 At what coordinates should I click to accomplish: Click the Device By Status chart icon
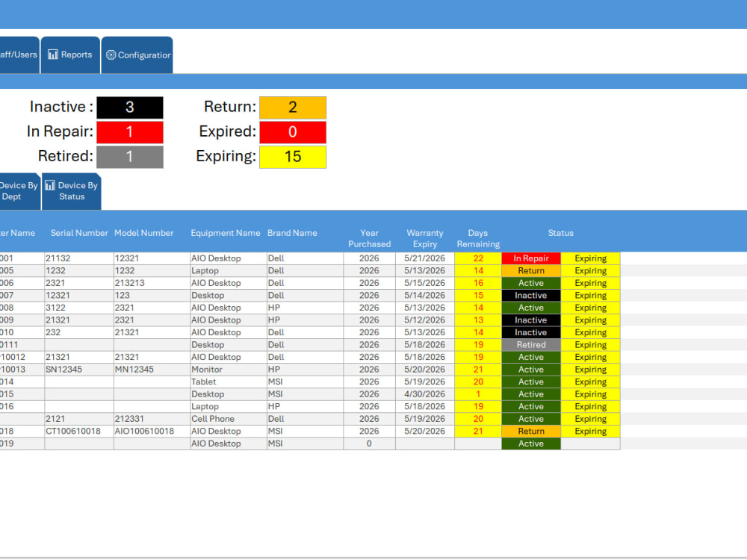(x=50, y=186)
